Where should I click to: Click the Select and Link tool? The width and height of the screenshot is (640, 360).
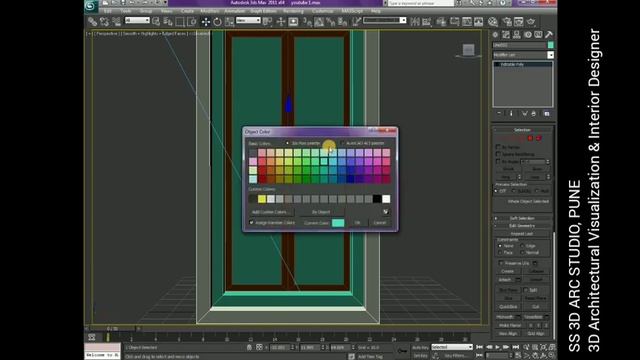[x=93, y=22]
